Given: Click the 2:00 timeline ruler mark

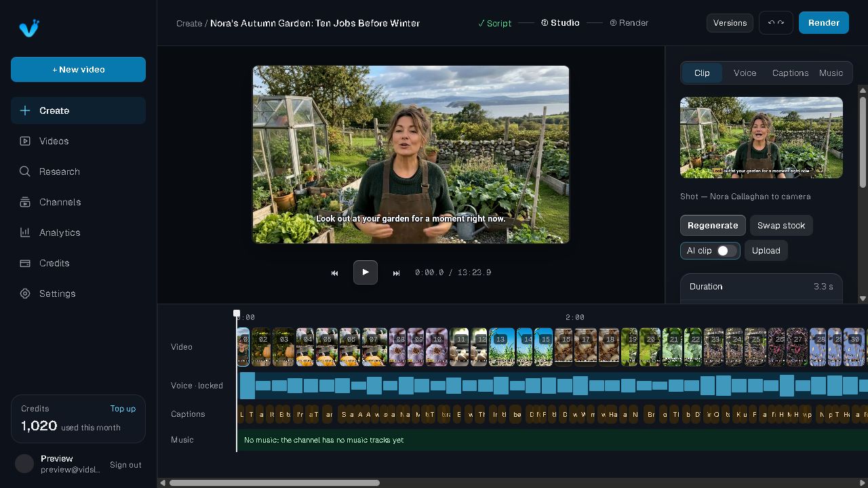Looking at the screenshot, I should pyautogui.click(x=574, y=317).
